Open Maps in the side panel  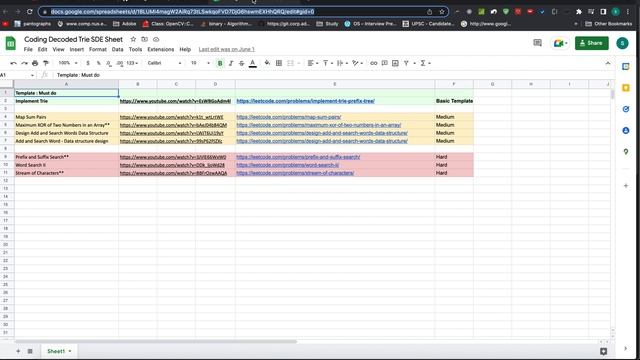point(626,151)
